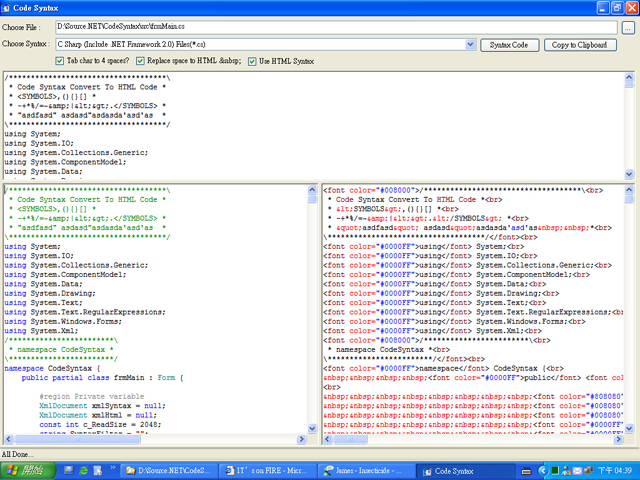The width and height of the screenshot is (640, 480).
Task: Toggle 'Tab char to 4 spaces?' checkbox
Action: point(60,61)
